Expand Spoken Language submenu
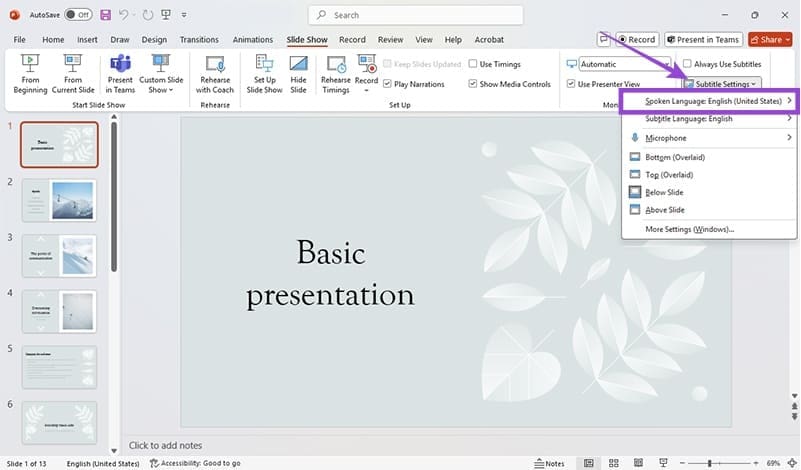 point(708,102)
